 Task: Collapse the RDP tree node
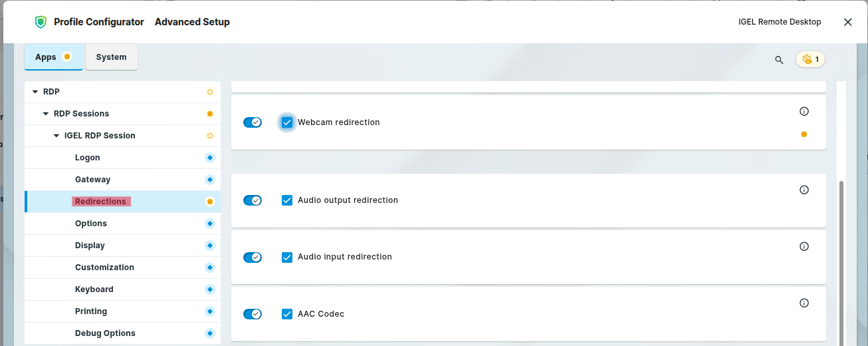point(35,92)
